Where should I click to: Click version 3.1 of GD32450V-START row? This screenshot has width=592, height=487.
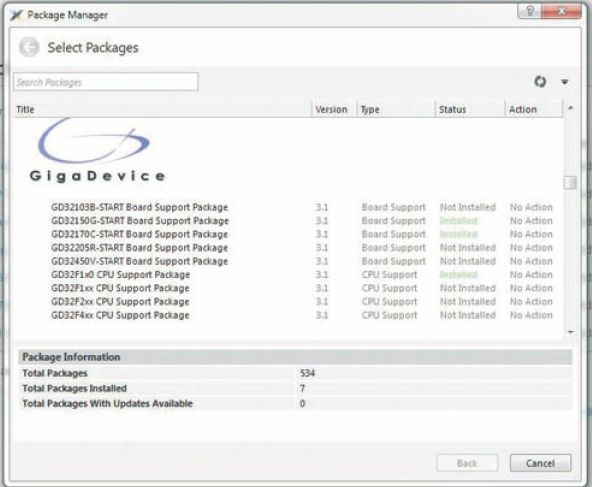(x=322, y=261)
